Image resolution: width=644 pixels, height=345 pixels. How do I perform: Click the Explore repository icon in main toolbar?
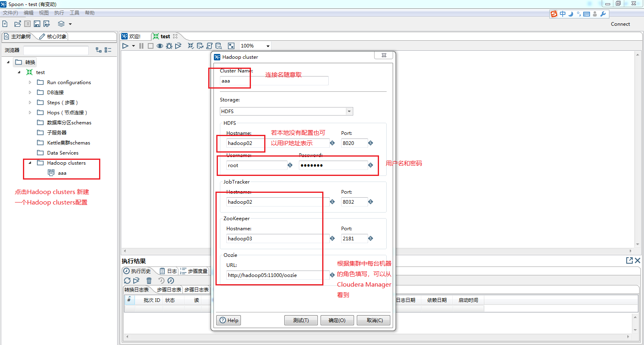[x=27, y=24]
